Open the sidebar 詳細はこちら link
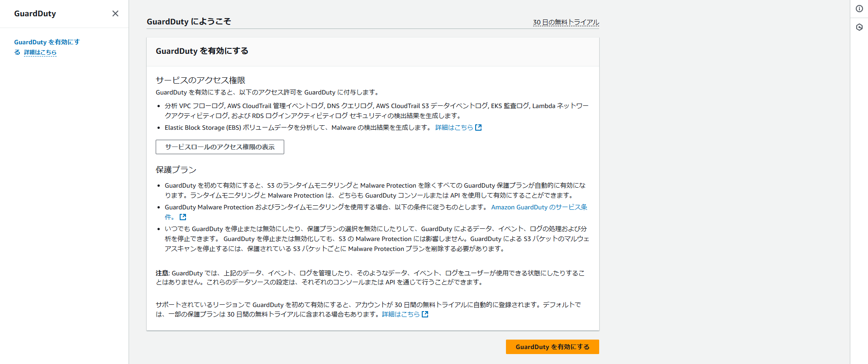The width and height of the screenshot is (868, 364). tap(40, 52)
